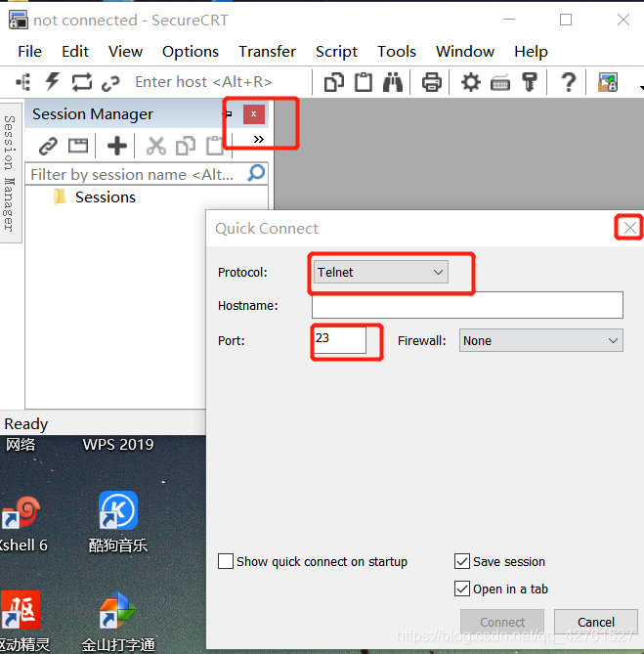Open the Protocol dropdown showing Telnet
The height and width of the screenshot is (654, 644).
pyautogui.click(x=380, y=272)
